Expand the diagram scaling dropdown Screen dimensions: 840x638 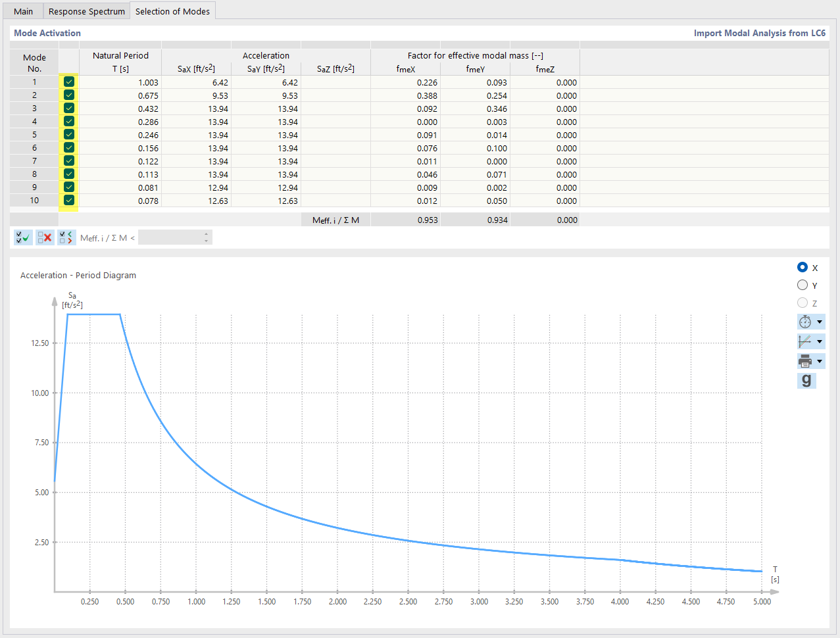(820, 341)
